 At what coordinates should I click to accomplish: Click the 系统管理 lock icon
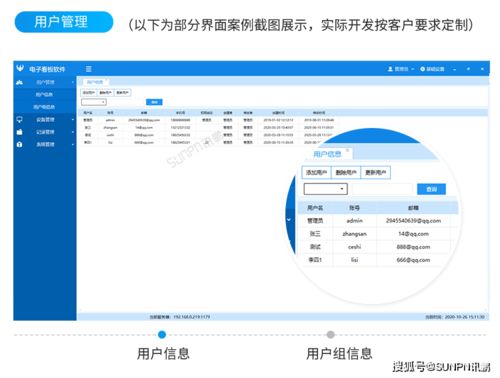pos(19,144)
